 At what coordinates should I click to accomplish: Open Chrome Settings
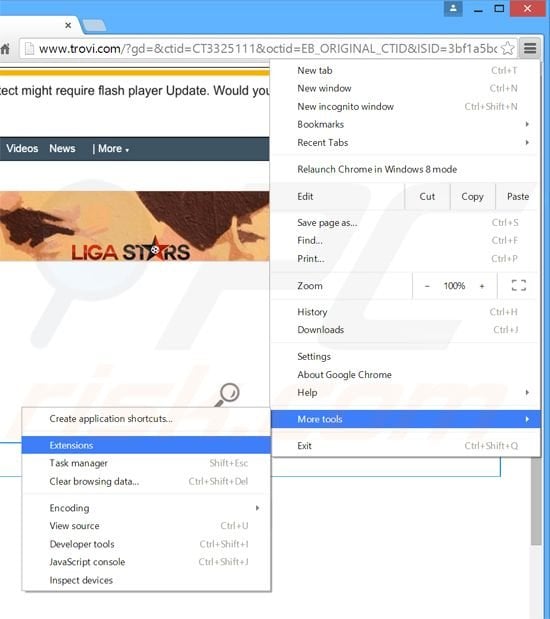pyautogui.click(x=405, y=356)
